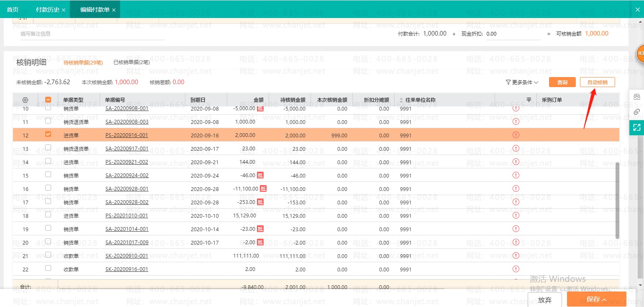644x307 pixels.
Task: Check the row 18 PS-20201010-001 checkbox
Action: [48, 215]
